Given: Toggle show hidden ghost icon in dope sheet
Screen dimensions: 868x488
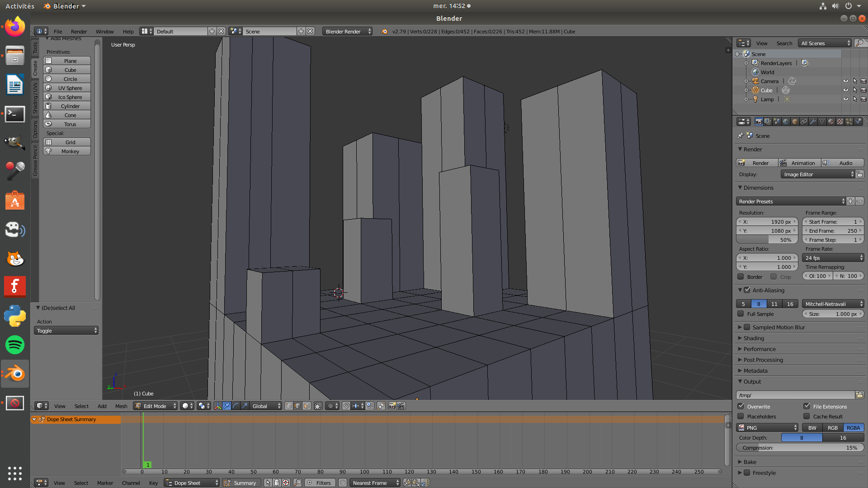Looking at the screenshot, I should [277, 483].
